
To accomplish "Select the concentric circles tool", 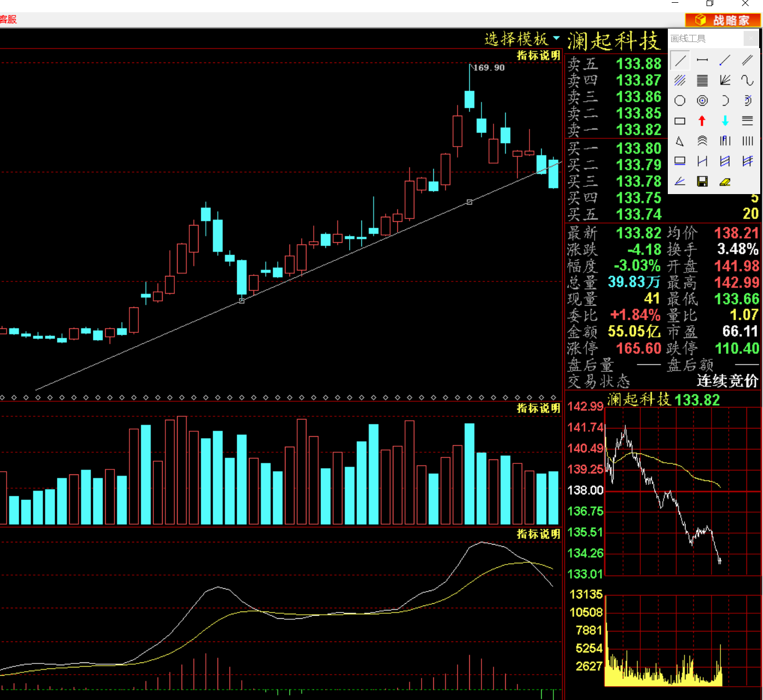I will pyautogui.click(x=702, y=101).
